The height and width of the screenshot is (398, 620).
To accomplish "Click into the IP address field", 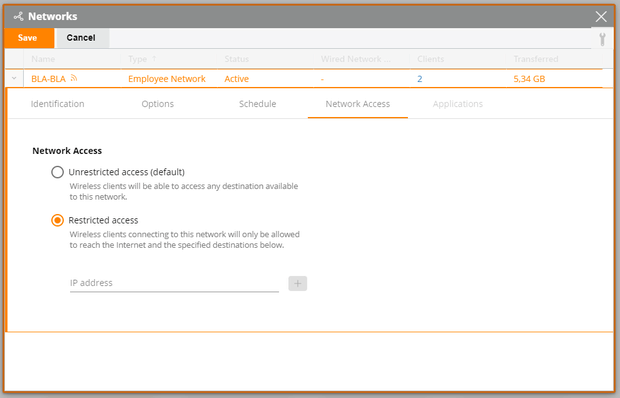I will click(174, 283).
